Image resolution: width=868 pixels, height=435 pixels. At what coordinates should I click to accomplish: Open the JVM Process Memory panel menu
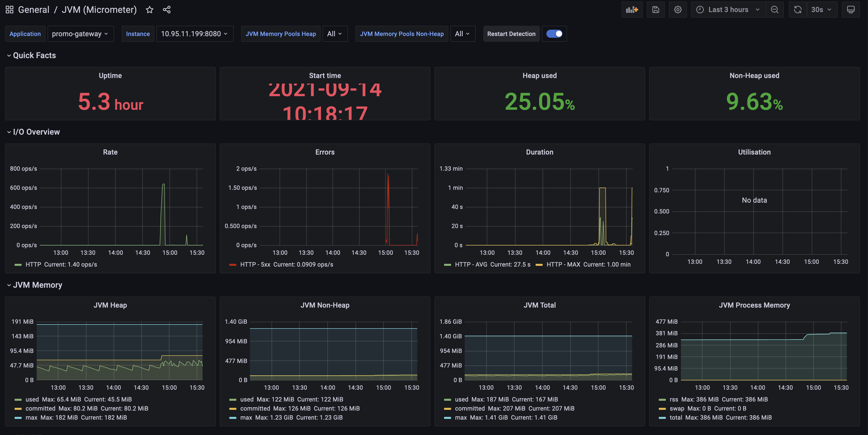click(x=754, y=305)
